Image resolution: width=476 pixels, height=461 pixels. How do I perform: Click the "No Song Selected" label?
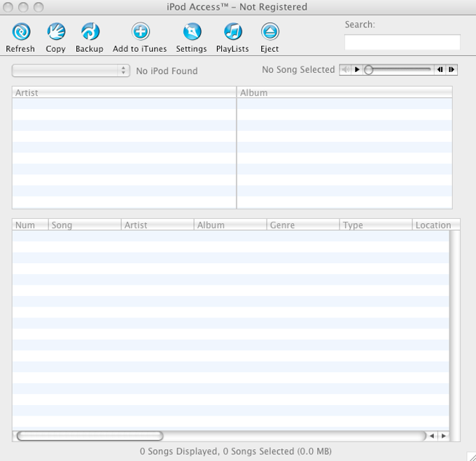click(x=298, y=70)
